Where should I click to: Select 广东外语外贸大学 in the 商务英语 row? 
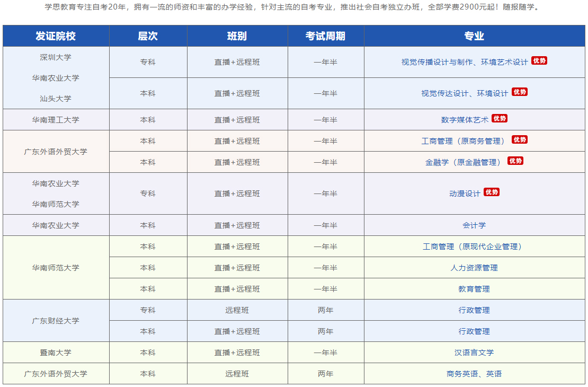tap(56, 374)
